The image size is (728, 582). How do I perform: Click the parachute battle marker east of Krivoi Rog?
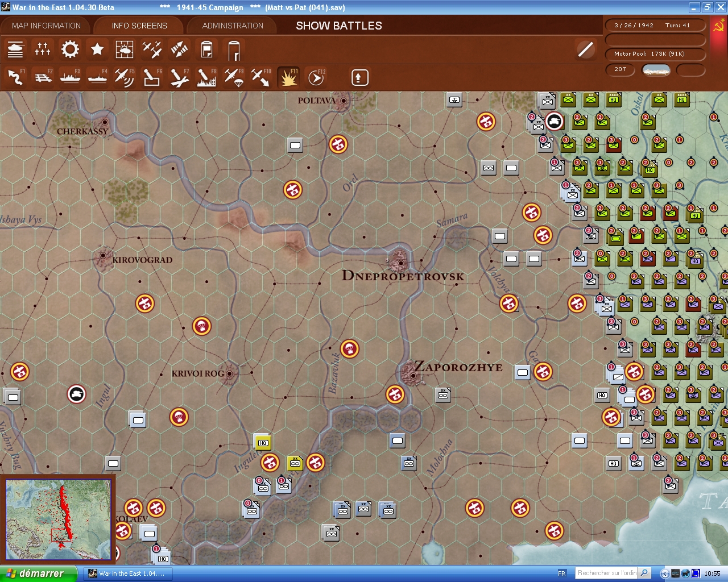coord(350,348)
